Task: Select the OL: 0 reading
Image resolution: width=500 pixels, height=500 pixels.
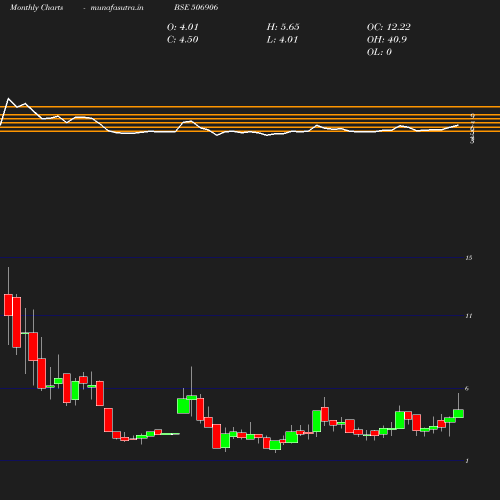Action: click(379, 52)
